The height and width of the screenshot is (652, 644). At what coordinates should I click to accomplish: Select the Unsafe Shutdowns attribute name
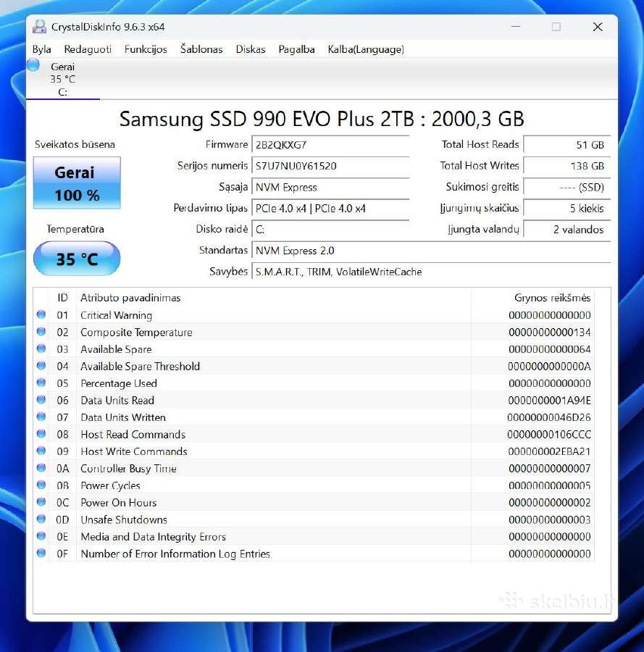coord(124,519)
